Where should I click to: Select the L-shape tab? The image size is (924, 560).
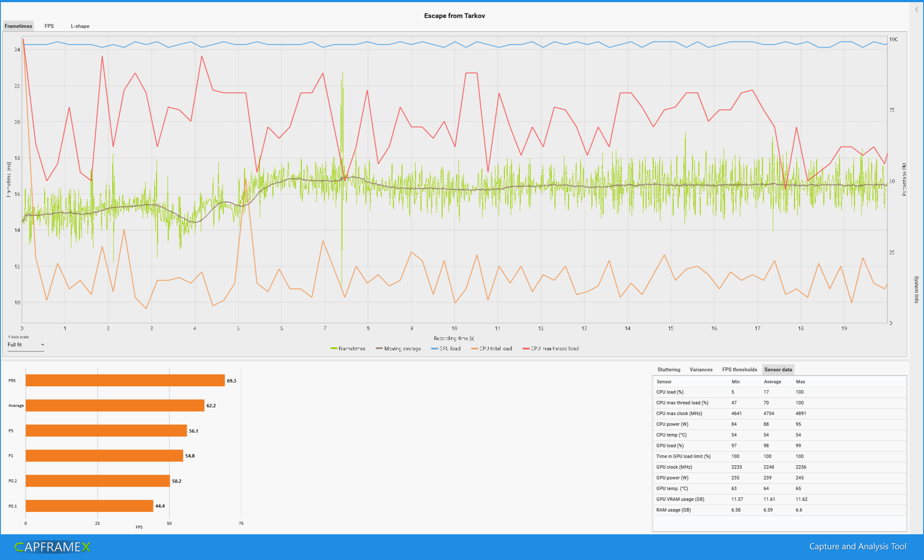click(80, 26)
